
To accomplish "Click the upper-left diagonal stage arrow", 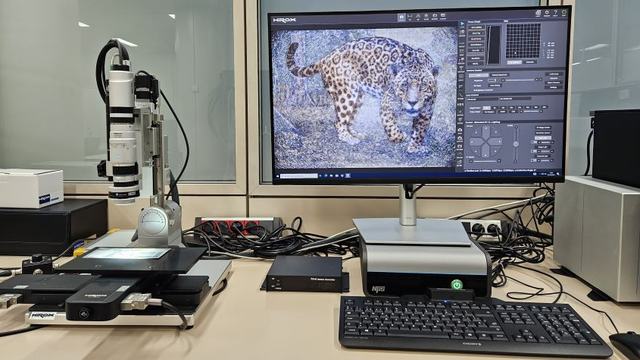I will click(476, 132).
